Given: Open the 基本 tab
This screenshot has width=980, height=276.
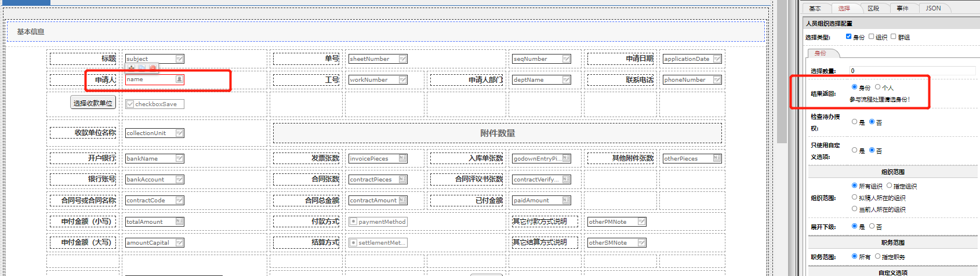Looking at the screenshot, I should coord(815,8).
